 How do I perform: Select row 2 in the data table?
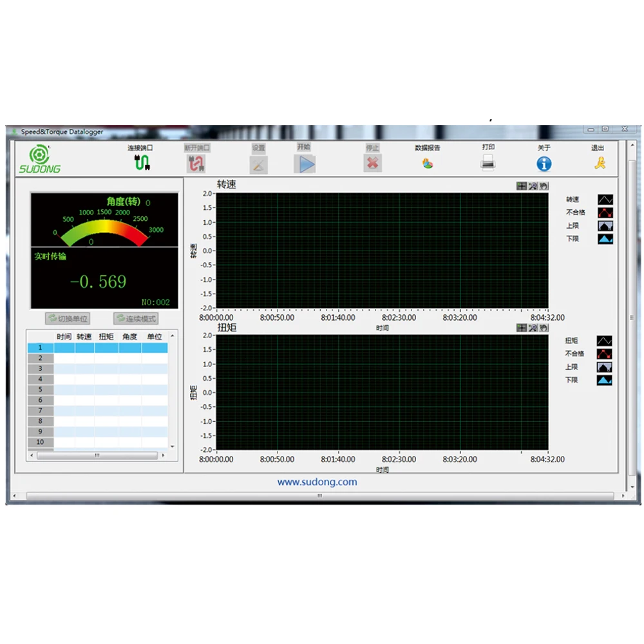pos(98,358)
